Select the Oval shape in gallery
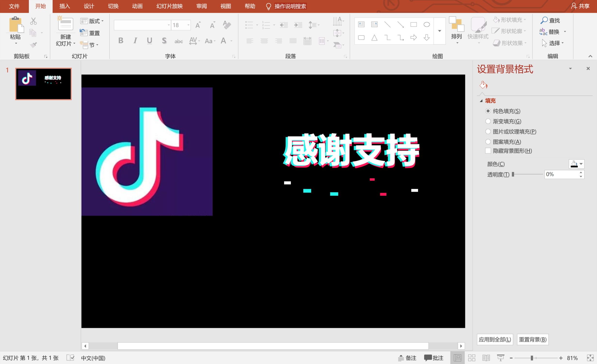The height and width of the screenshot is (364, 597). coord(427,24)
